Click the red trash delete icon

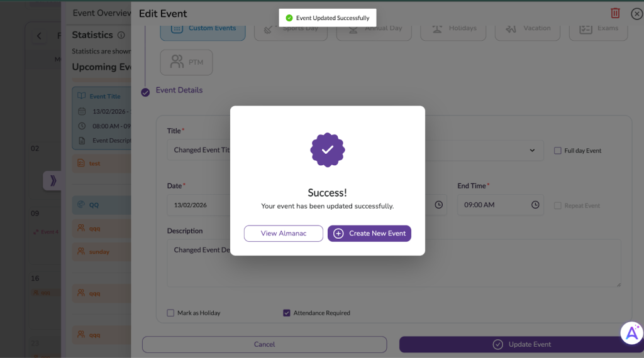(615, 13)
